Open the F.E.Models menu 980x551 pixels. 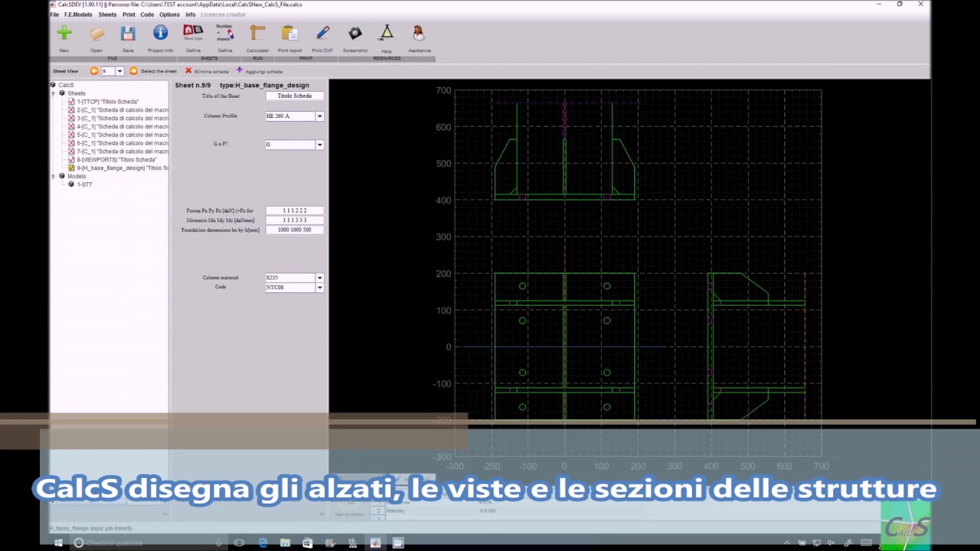78,15
